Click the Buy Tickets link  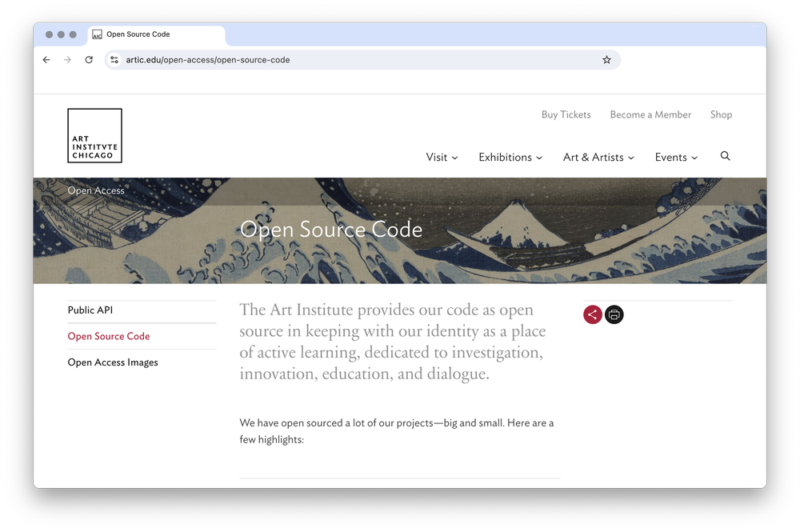[x=566, y=114]
